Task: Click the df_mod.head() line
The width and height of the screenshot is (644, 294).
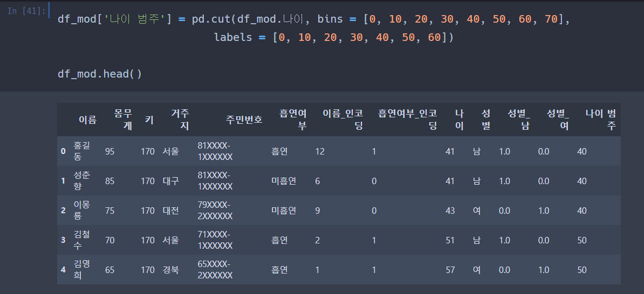Action: (100, 74)
